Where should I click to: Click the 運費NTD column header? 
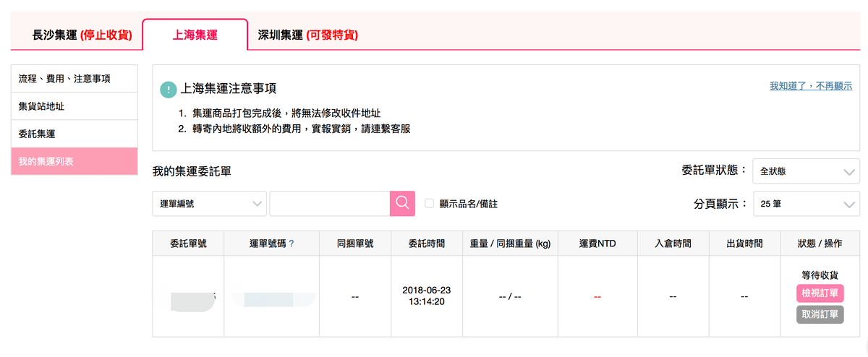pos(597,244)
